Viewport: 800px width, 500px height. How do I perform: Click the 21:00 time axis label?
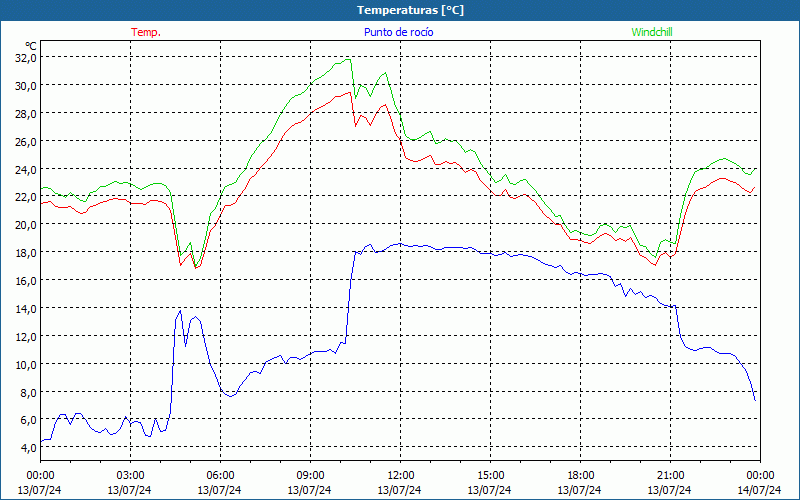pos(670,476)
